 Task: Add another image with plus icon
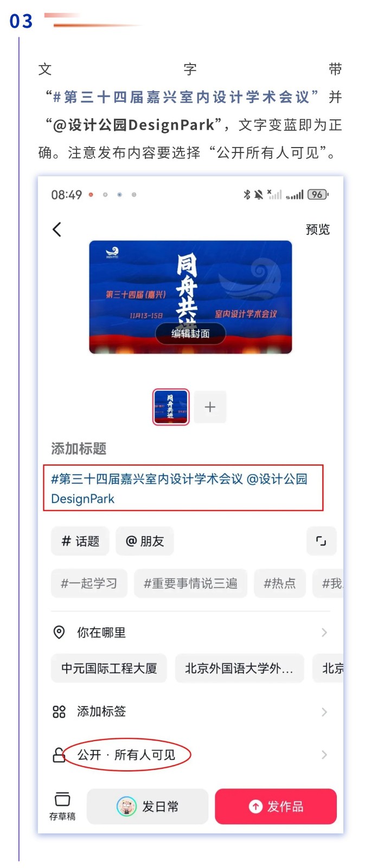coord(210,407)
